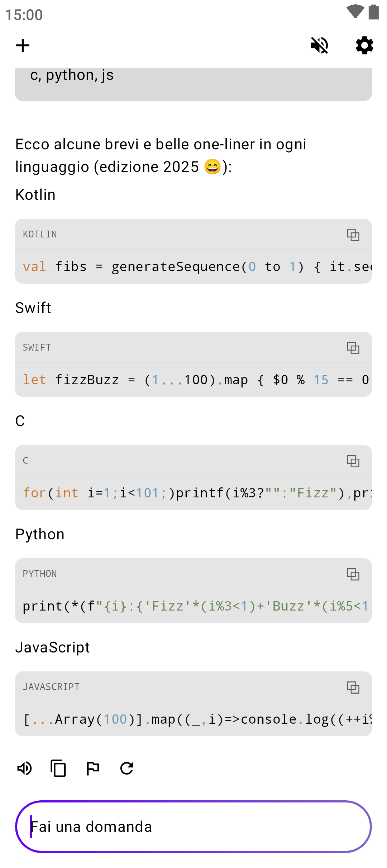Copy the Python code snippet
This screenshot has width=387, height=868.
point(353,574)
